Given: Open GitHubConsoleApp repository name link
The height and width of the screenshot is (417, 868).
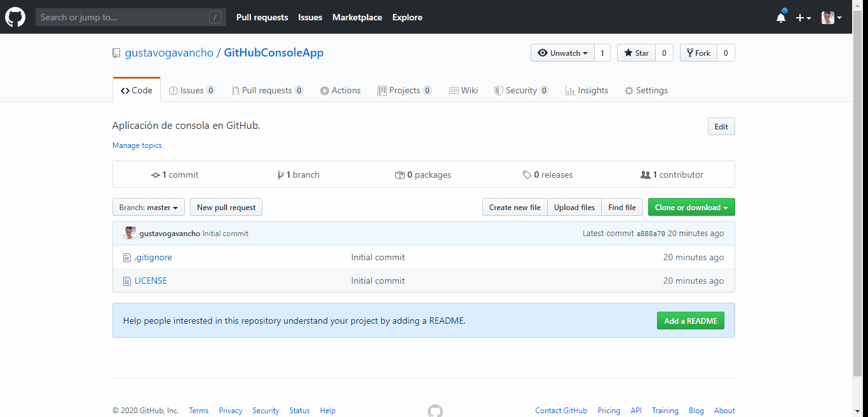Looking at the screenshot, I should 274,53.
